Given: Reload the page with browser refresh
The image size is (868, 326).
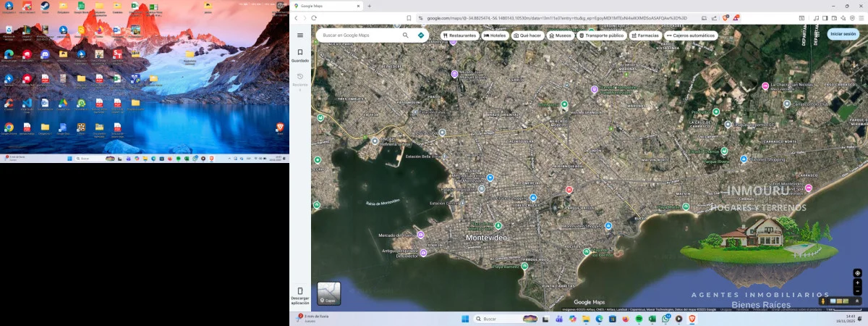Looking at the screenshot, I should tap(314, 18).
